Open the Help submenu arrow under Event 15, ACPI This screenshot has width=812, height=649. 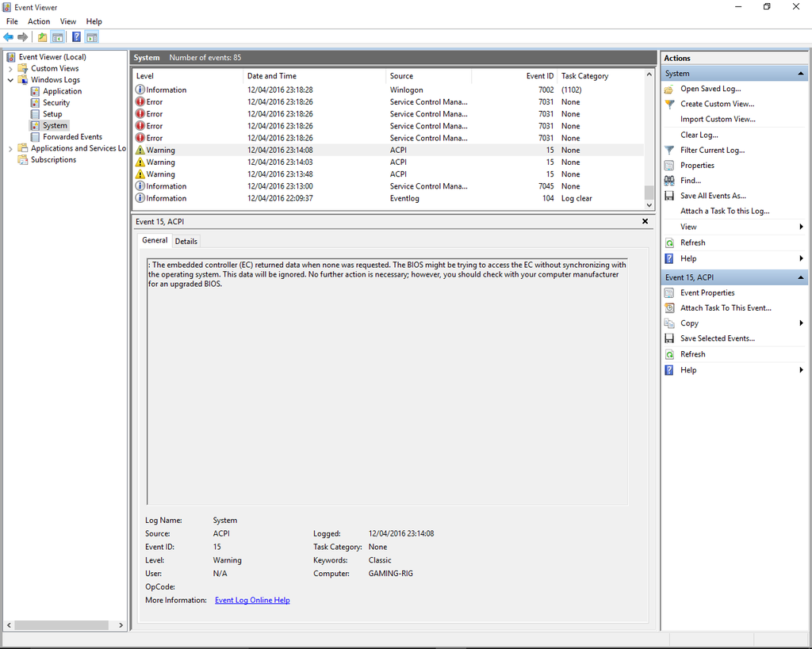tap(801, 369)
